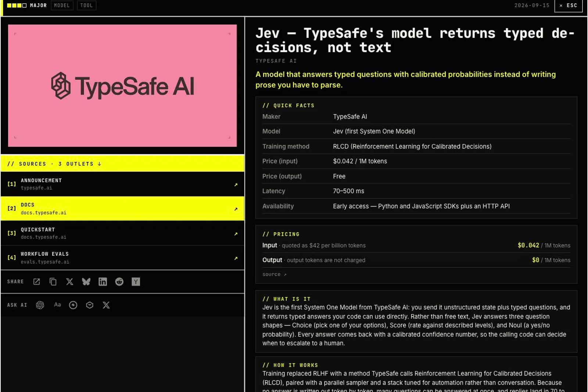588x392 pixels.
Task: Ask Grok via the X icon in the Ask AI row
Action: coord(106,305)
